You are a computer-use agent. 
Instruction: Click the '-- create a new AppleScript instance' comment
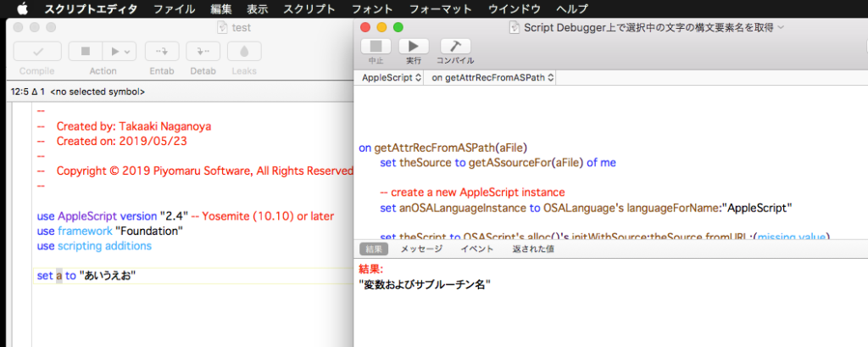(x=472, y=193)
